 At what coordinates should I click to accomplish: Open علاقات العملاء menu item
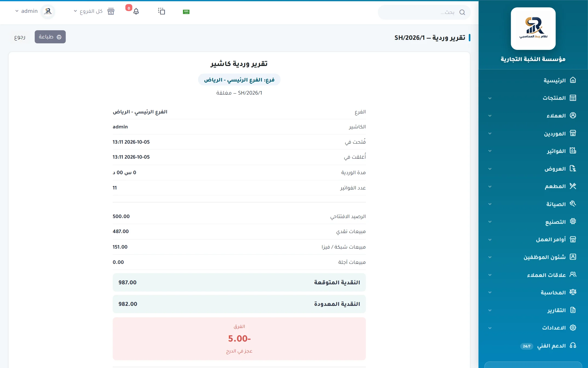533,275
